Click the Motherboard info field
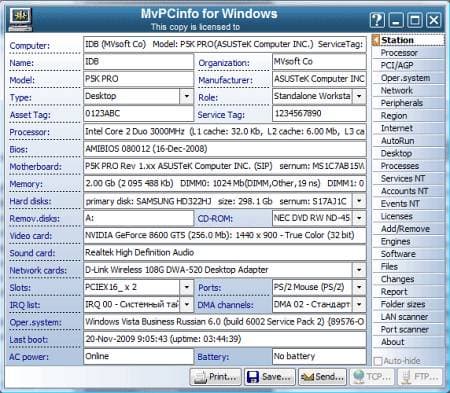The width and height of the screenshot is (450, 393). [225, 166]
